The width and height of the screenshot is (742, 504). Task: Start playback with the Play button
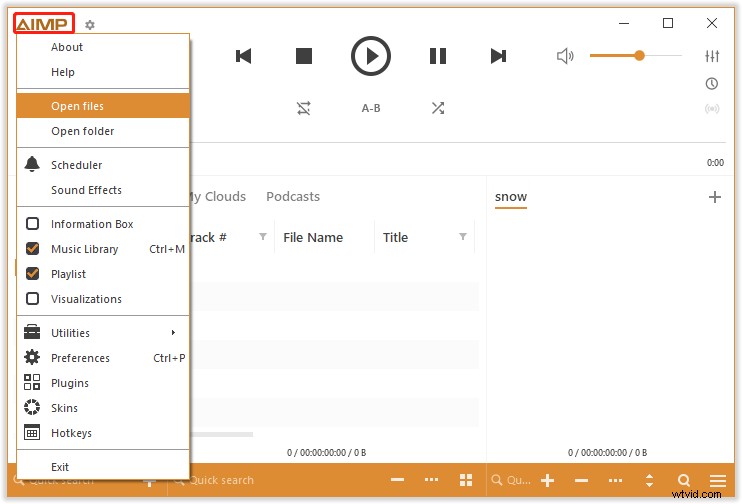(371, 56)
